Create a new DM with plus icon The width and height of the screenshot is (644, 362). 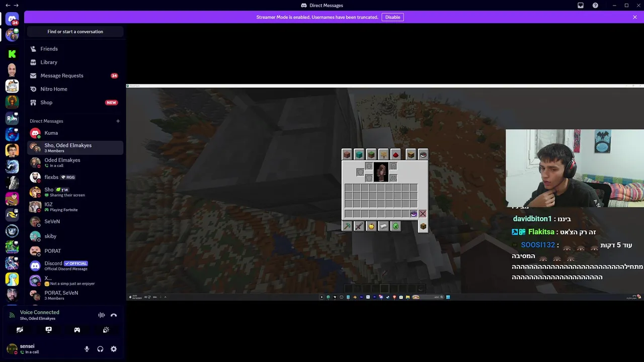118,121
